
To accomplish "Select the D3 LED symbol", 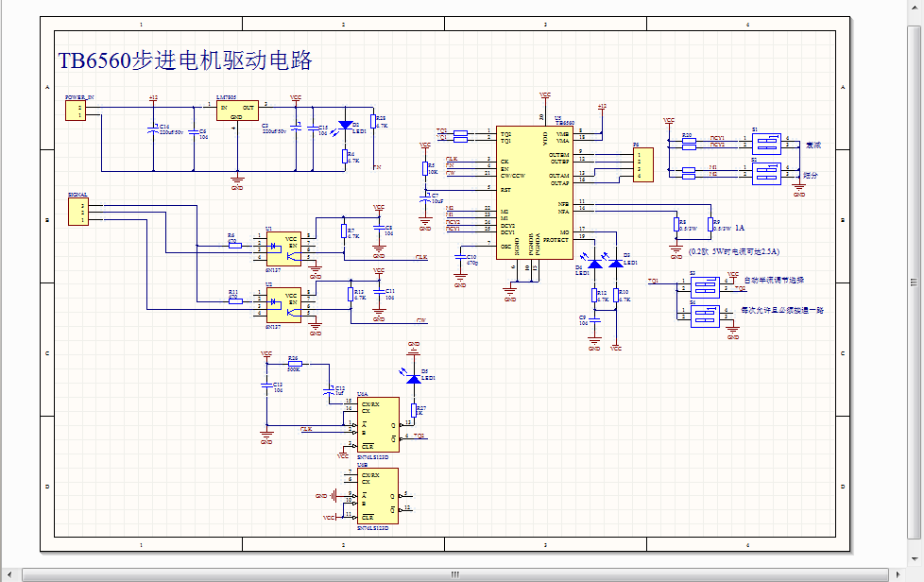I will coord(616,264).
